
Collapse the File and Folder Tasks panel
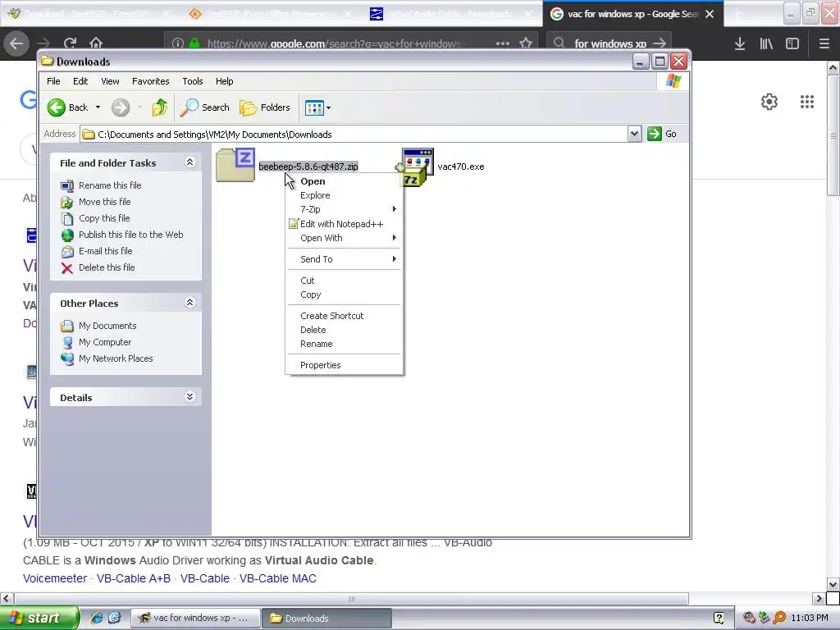(189, 162)
